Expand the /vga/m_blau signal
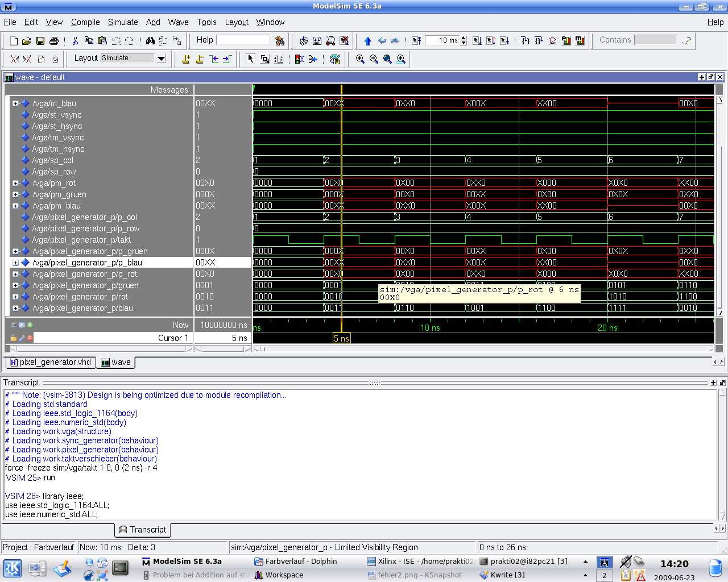The width and height of the screenshot is (728, 582). [15, 103]
